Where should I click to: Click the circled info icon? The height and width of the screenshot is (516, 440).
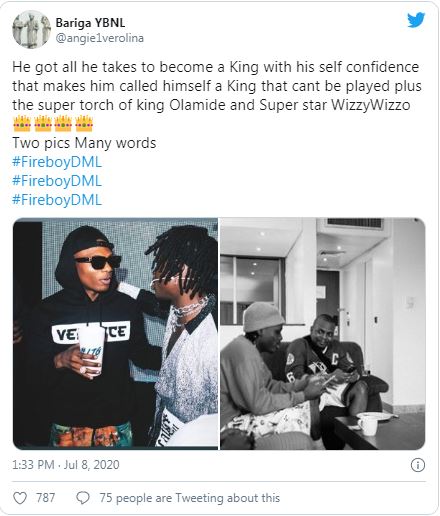tap(418, 465)
